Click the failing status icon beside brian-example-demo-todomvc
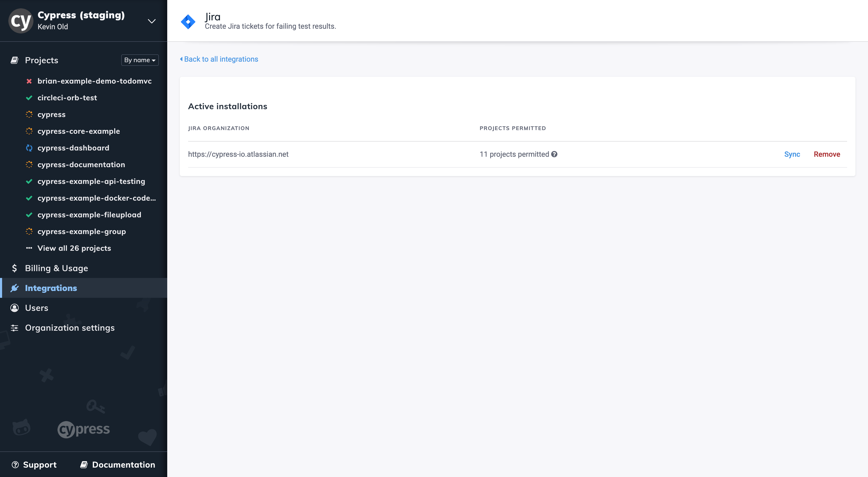The width and height of the screenshot is (868, 477). coord(29,81)
